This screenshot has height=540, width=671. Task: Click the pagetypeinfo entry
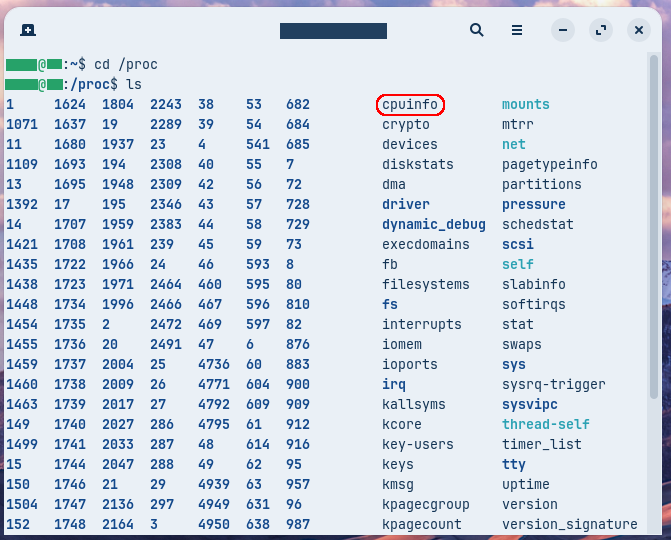coord(549,164)
